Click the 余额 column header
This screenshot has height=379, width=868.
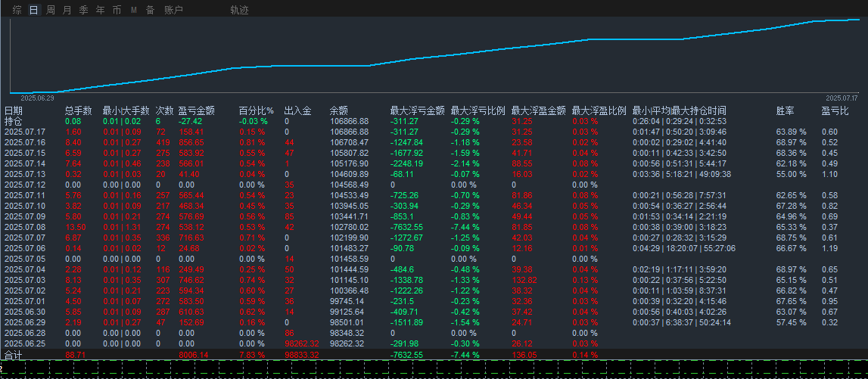point(339,110)
